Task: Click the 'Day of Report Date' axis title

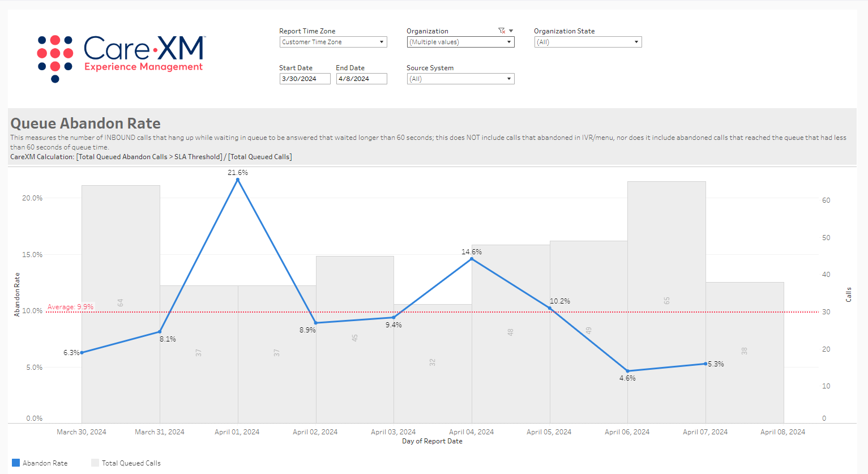Action: pyautogui.click(x=432, y=441)
